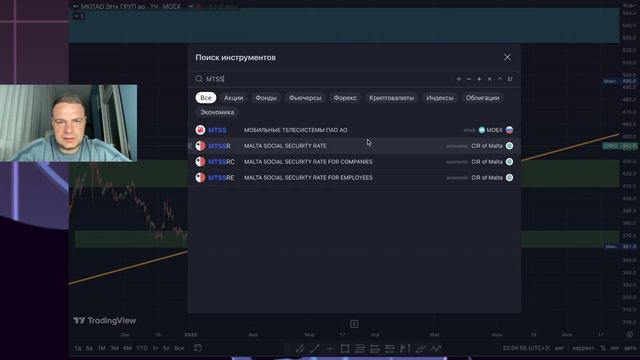Click the Malta flag icon on MTSSRC row
The image size is (640, 360).
pos(200,162)
